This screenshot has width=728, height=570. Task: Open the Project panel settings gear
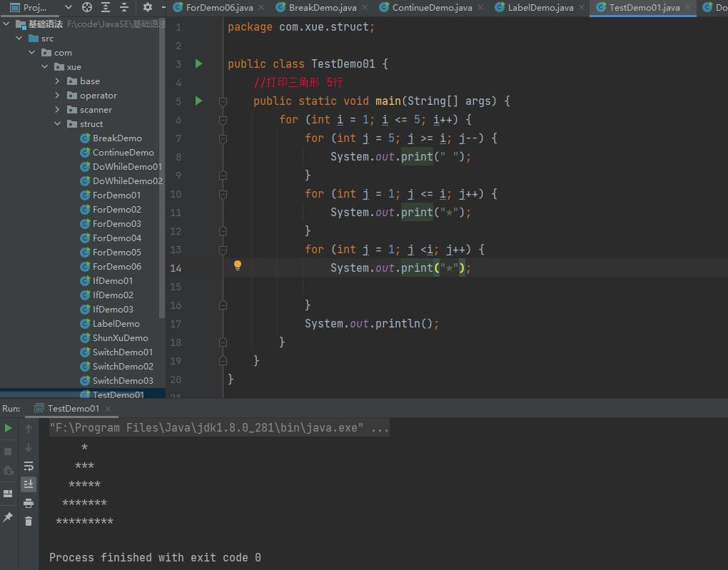coord(148,7)
